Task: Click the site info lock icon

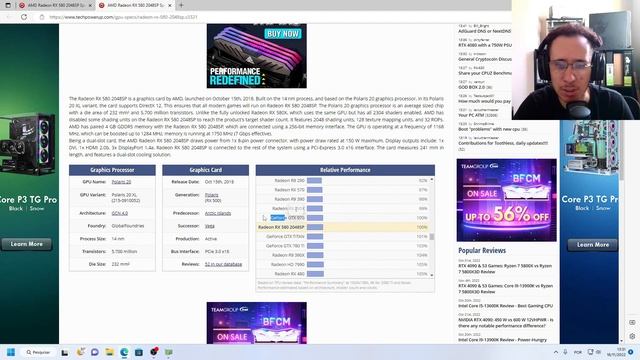Action: click(42, 17)
